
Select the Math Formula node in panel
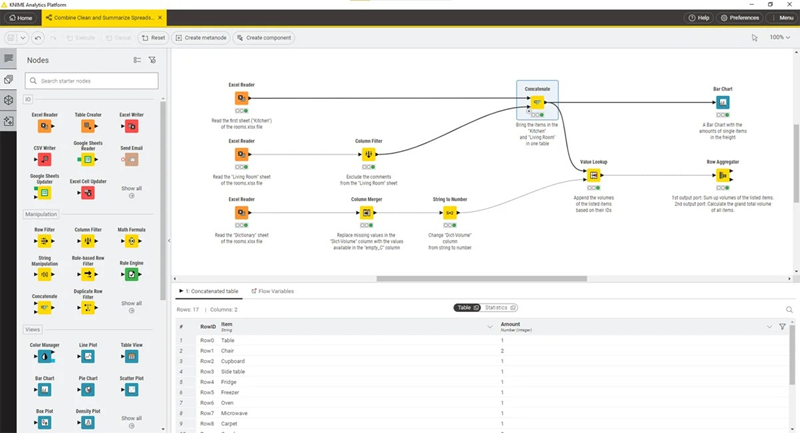click(131, 241)
